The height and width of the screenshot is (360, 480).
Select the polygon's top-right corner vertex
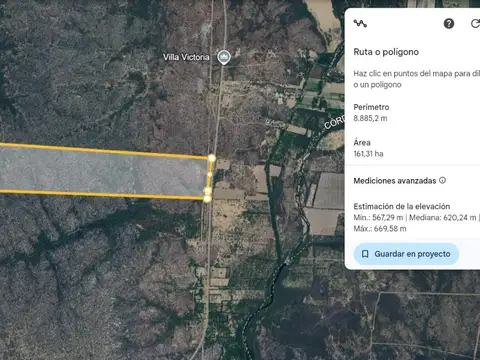[212, 158]
